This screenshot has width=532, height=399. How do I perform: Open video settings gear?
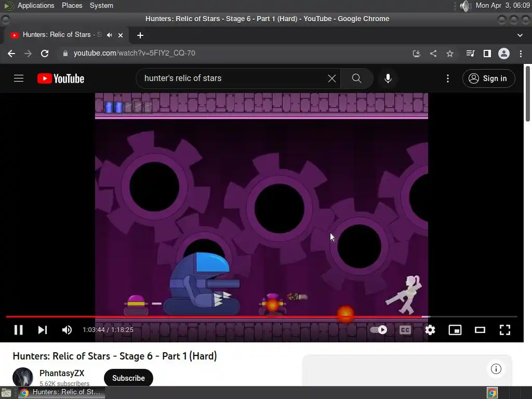(x=430, y=330)
